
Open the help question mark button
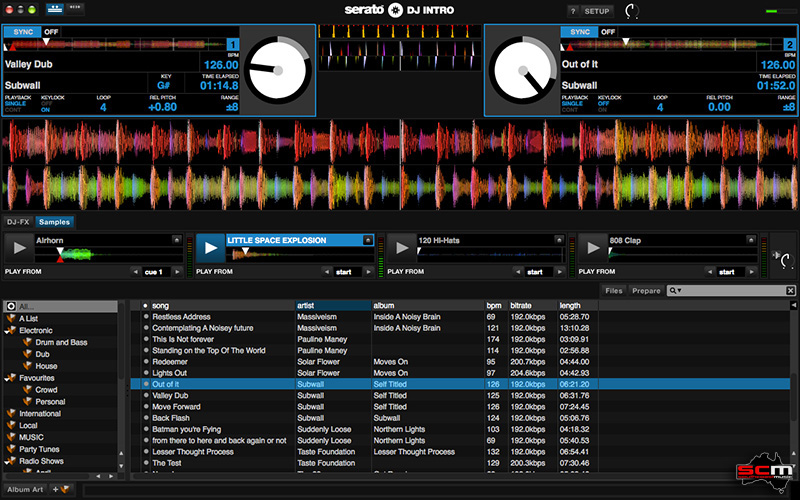click(x=573, y=11)
